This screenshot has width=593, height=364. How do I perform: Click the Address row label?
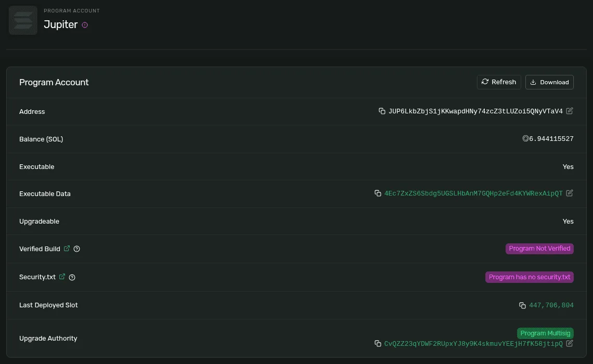(32, 111)
